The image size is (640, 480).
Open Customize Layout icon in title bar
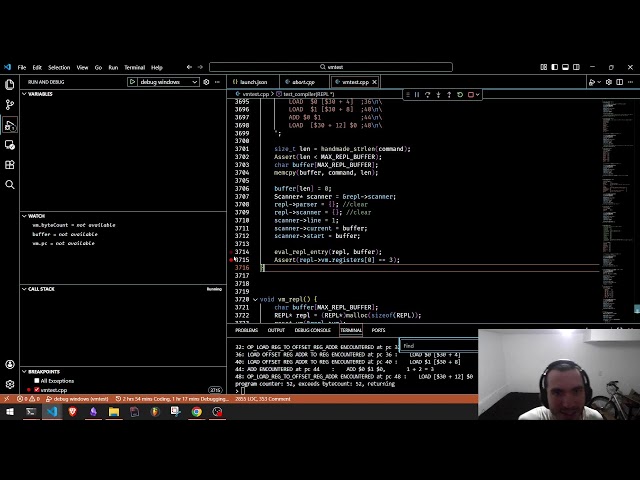(x=544, y=67)
